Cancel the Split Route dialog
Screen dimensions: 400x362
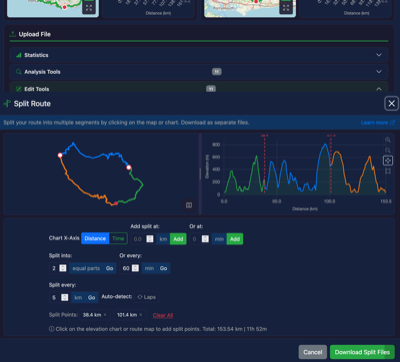(313, 352)
